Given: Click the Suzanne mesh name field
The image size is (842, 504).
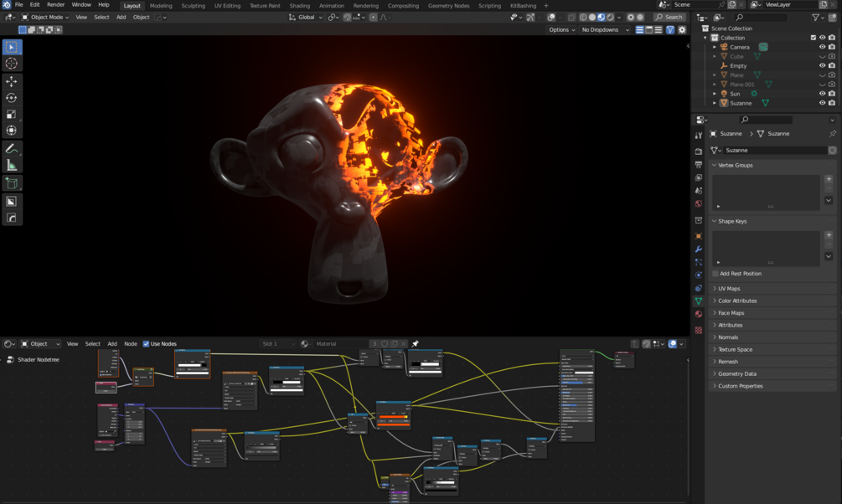Looking at the screenshot, I should (x=774, y=151).
